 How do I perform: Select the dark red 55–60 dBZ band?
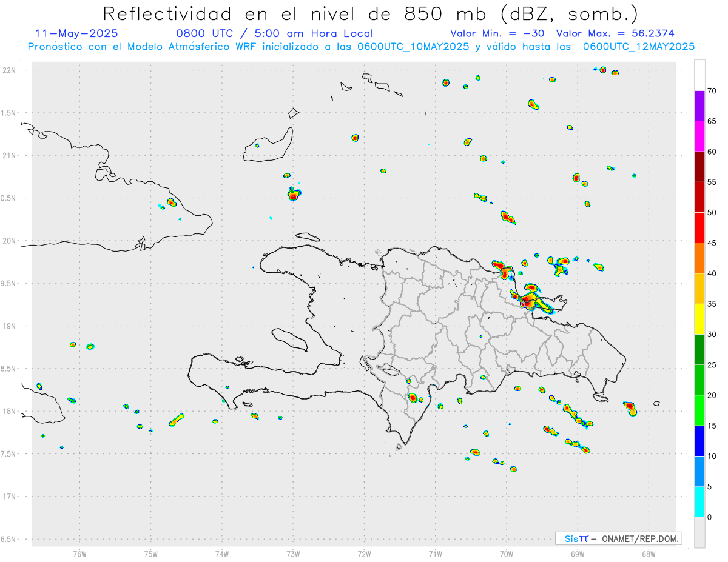(699, 167)
